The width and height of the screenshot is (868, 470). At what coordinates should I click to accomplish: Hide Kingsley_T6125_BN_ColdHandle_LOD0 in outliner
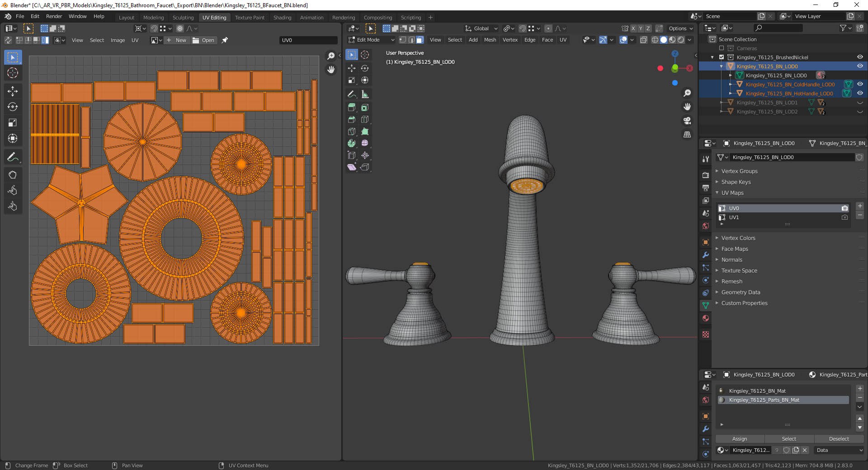860,84
